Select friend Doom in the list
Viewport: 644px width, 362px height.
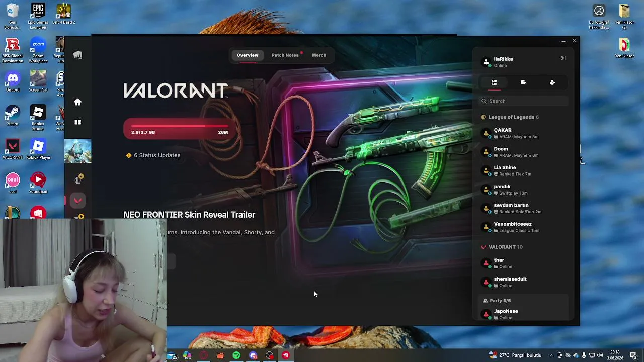click(523, 152)
